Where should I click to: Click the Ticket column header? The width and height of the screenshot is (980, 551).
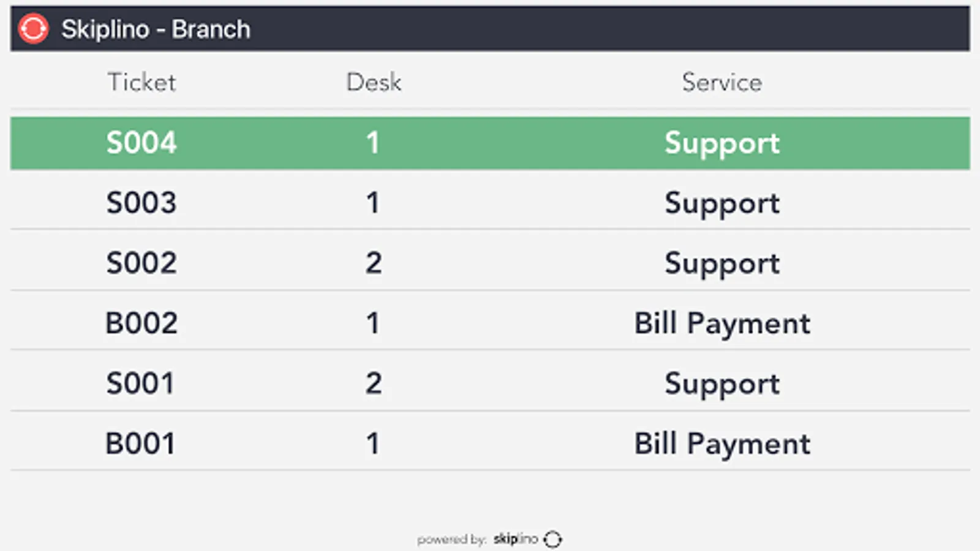click(141, 82)
